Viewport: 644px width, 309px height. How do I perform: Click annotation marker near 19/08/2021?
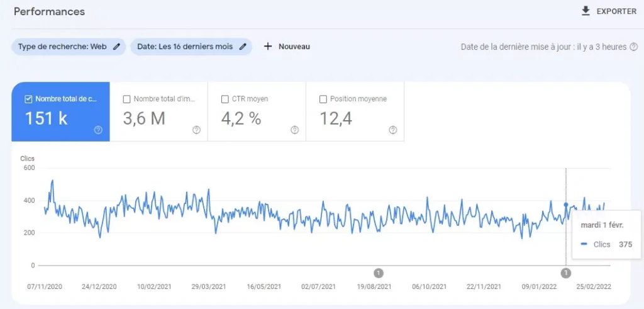pos(379,272)
